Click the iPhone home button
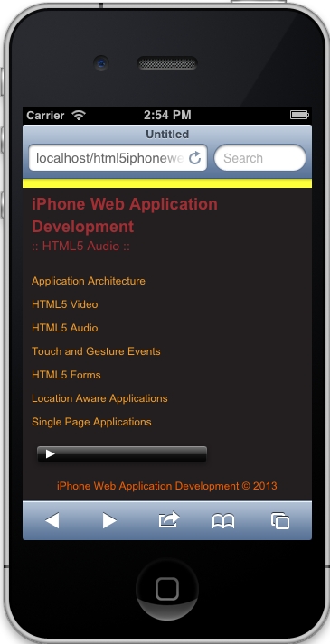 click(x=167, y=589)
